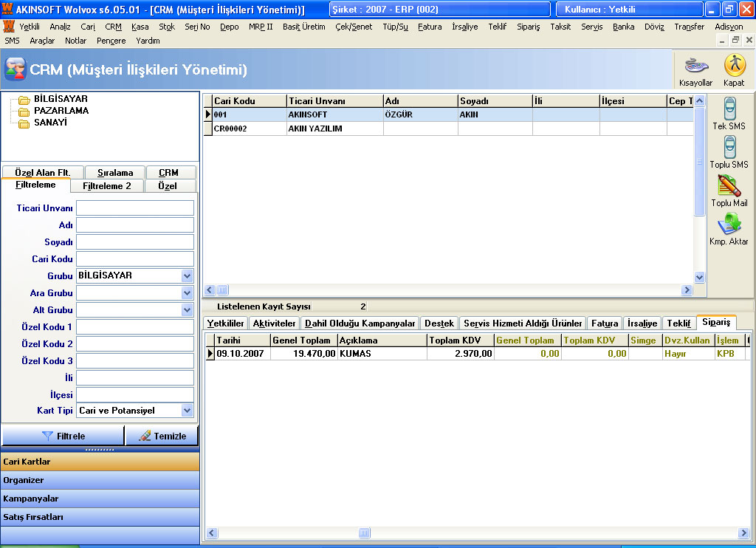Open the Dahil Olduğu Kampanyalar tab

(x=360, y=323)
